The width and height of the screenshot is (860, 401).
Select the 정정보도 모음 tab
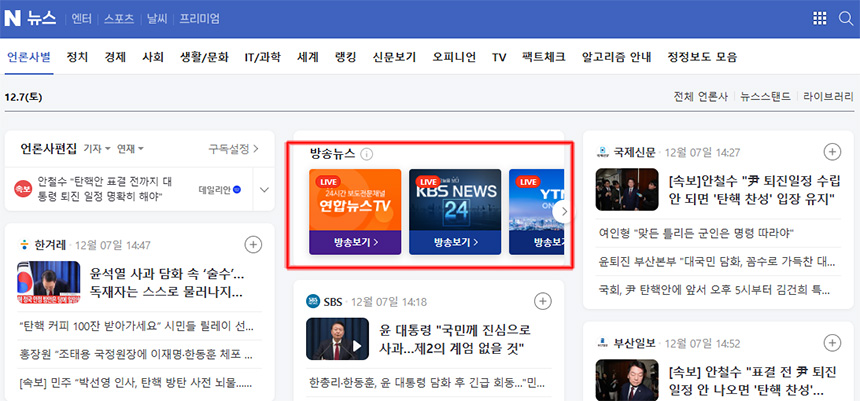point(702,57)
